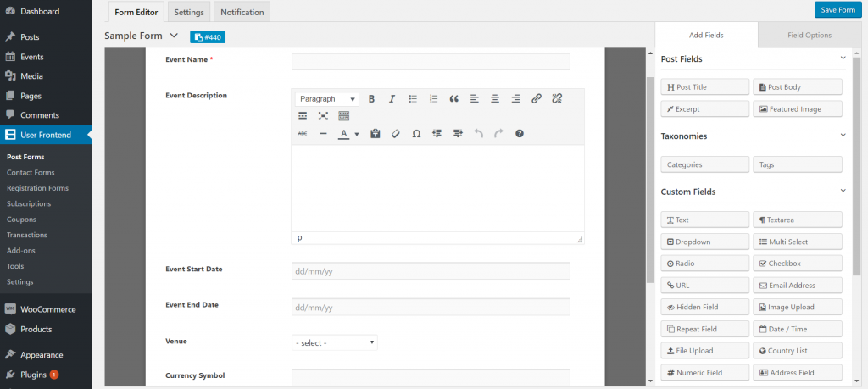Expand the Sample Form title chevron

[x=174, y=36]
